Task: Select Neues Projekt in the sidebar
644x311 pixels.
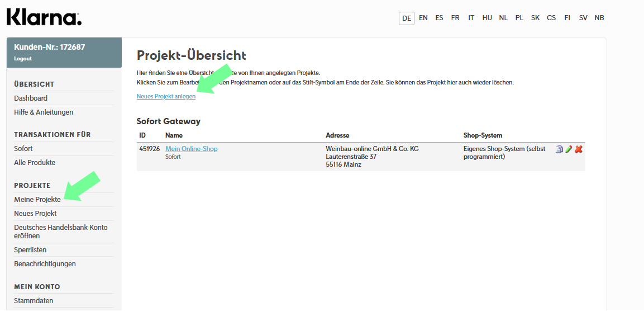Action: (35, 214)
